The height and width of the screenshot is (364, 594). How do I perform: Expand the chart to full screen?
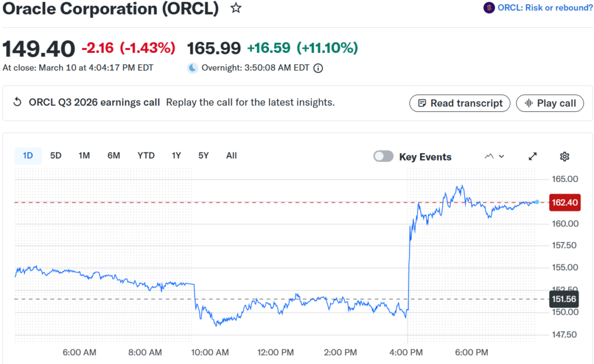pos(533,156)
